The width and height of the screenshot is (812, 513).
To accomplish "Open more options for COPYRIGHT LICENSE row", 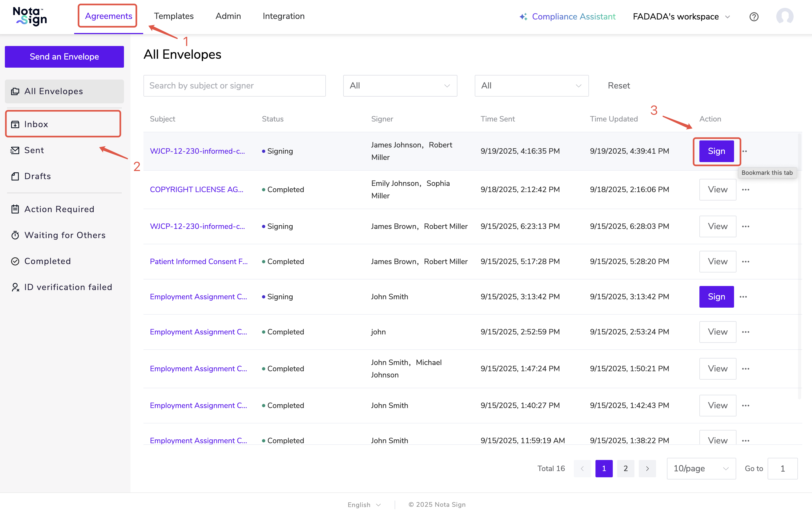I will [746, 189].
